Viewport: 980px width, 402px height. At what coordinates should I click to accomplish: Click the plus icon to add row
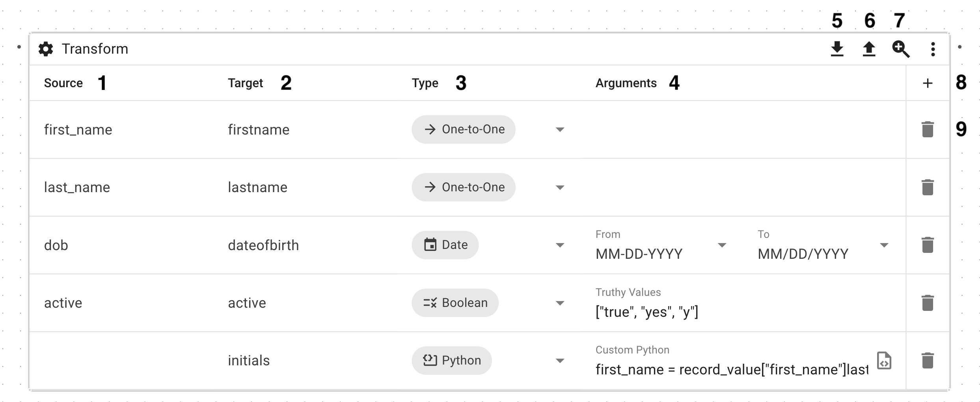point(928,83)
